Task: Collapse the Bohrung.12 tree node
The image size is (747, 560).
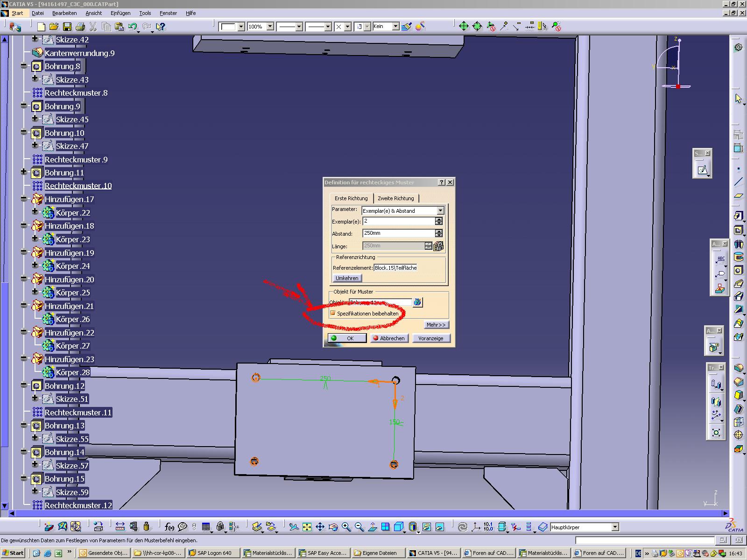Action: tap(24, 385)
